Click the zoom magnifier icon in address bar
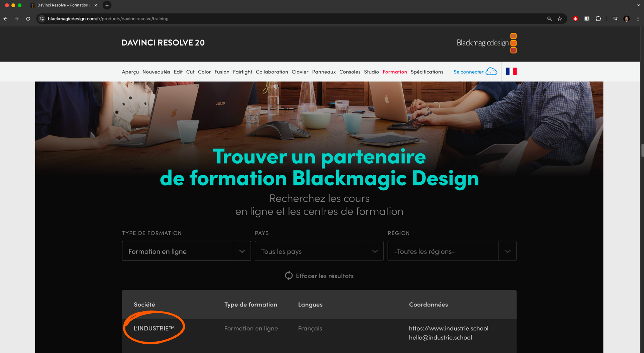Viewport: 644px width, 353px height. tap(549, 19)
